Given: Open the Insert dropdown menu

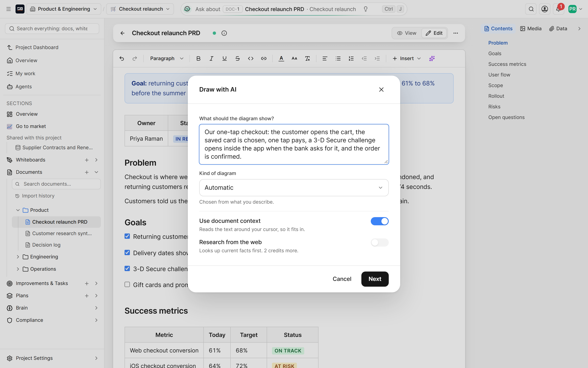Looking at the screenshot, I should click(x=406, y=58).
